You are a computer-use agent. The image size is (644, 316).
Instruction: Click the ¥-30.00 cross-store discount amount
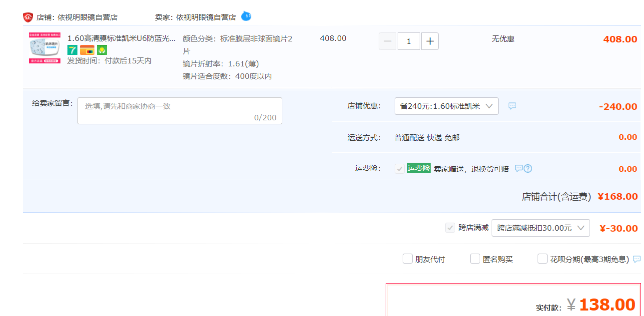tap(619, 228)
